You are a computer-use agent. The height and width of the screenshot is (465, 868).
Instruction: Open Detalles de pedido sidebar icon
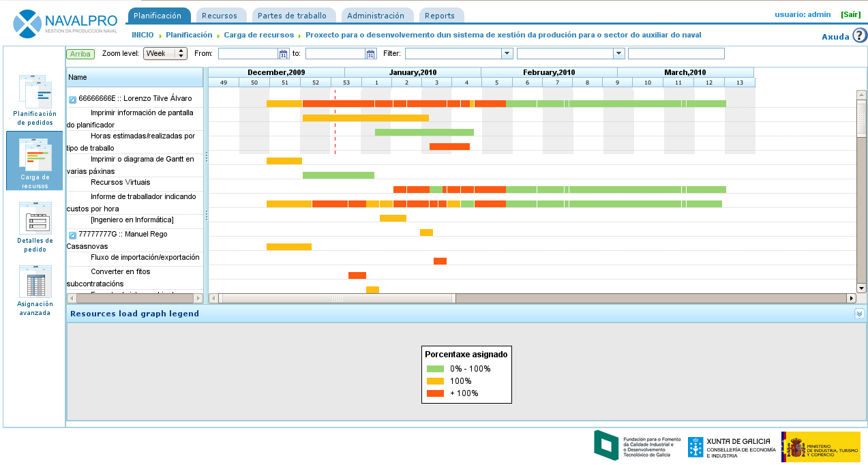tap(35, 219)
